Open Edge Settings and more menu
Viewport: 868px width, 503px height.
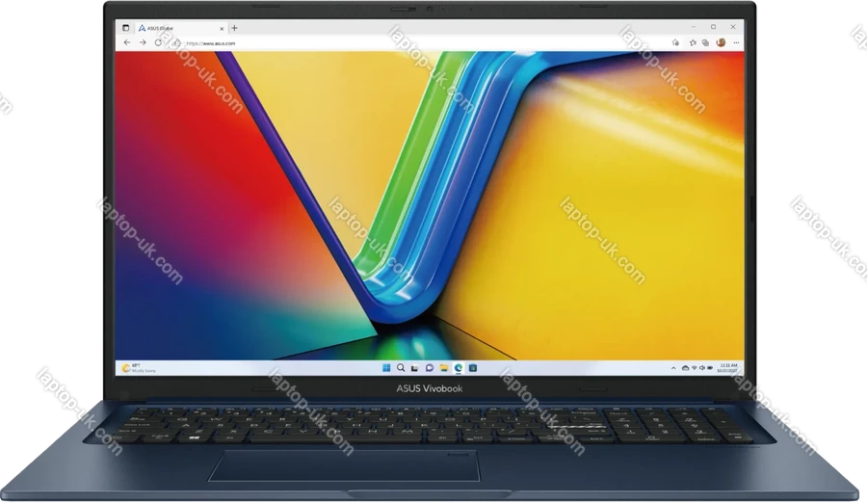(x=736, y=42)
